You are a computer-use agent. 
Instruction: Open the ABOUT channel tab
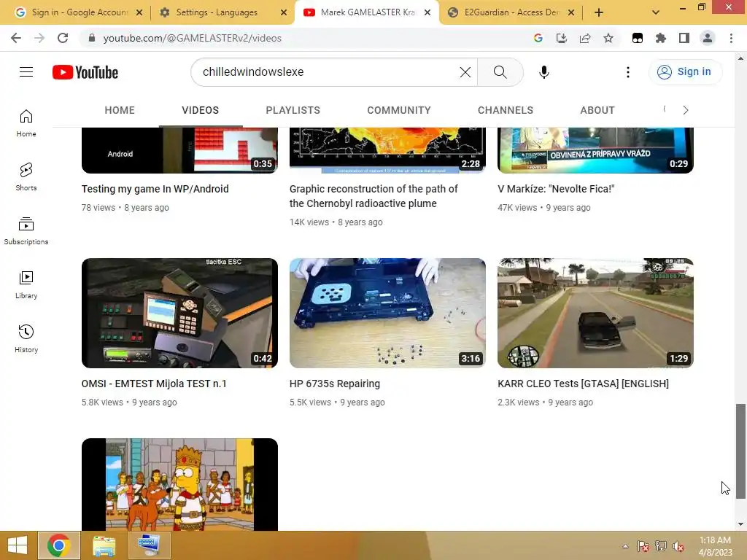pos(597,110)
